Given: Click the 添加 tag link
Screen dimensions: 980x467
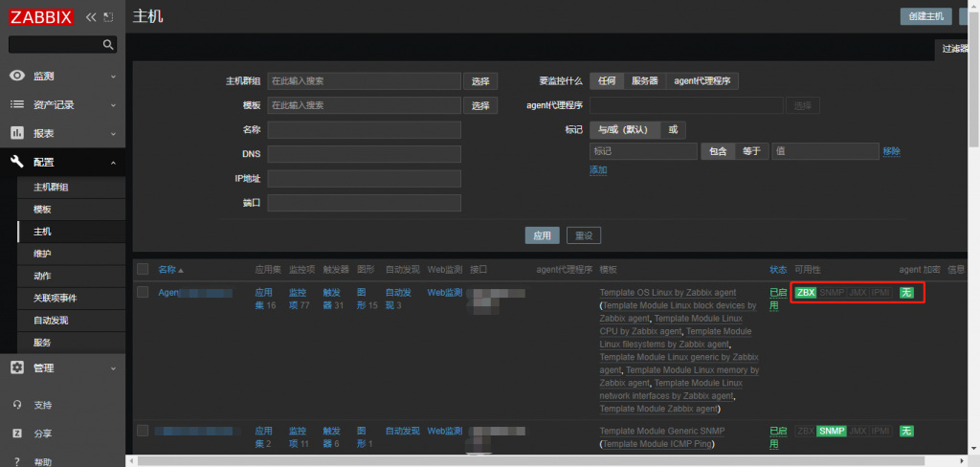Looking at the screenshot, I should point(598,169).
